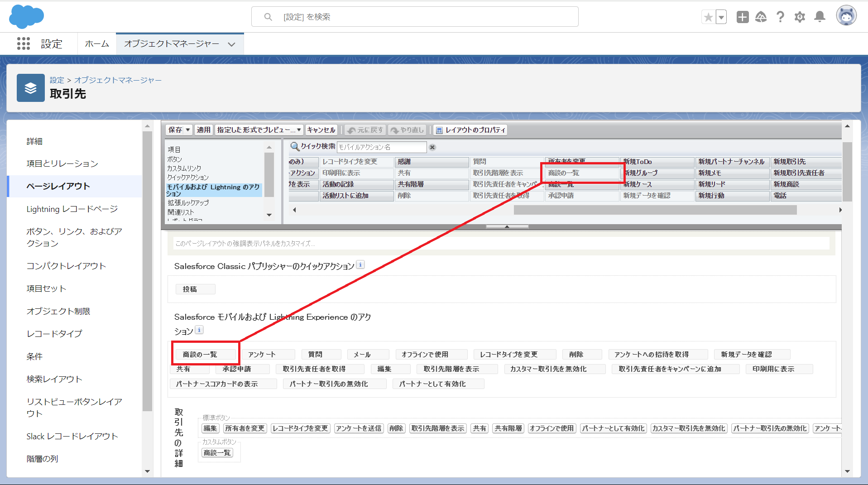
Task: Open 検索レイアウト in the sidebar
Action: 54,379
